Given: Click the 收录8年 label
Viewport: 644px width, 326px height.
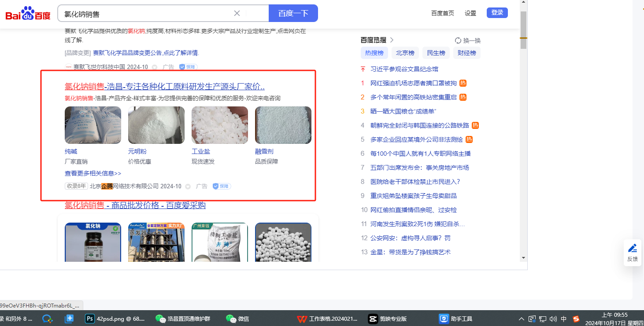Looking at the screenshot, I should tap(76, 186).
